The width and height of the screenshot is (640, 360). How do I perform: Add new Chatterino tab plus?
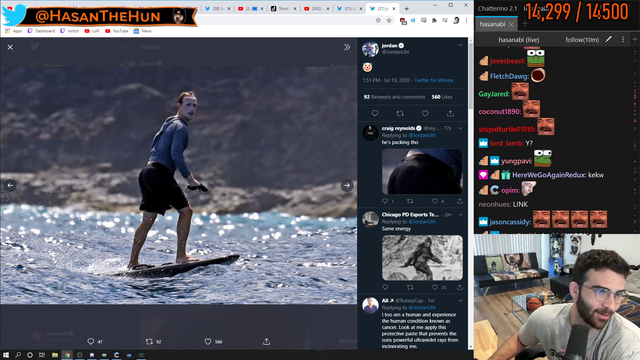[525, 24]
